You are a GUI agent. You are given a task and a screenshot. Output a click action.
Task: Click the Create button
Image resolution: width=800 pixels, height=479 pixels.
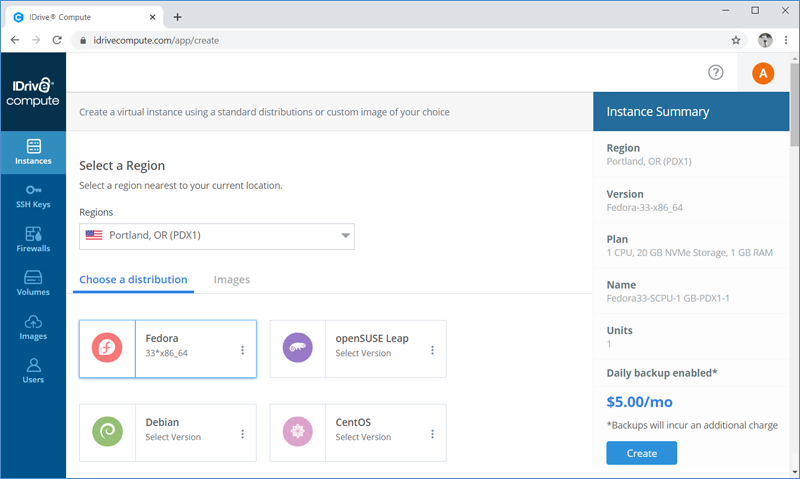[641, 453]
